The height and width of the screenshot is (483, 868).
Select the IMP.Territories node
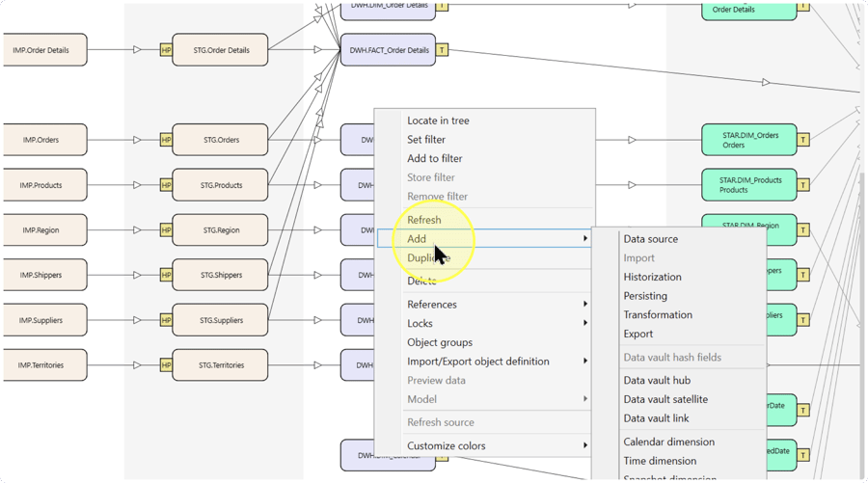coord(44,365)
